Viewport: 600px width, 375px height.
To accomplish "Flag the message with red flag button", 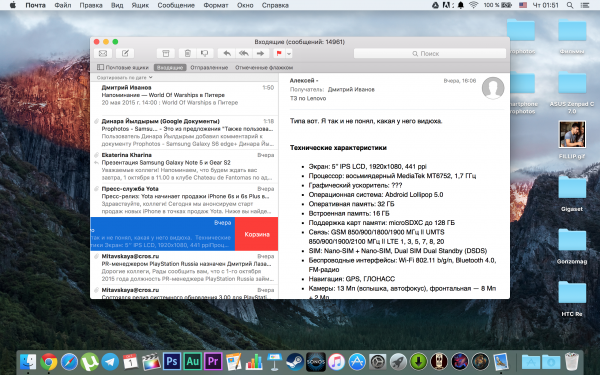I will [x=279, y=54].
